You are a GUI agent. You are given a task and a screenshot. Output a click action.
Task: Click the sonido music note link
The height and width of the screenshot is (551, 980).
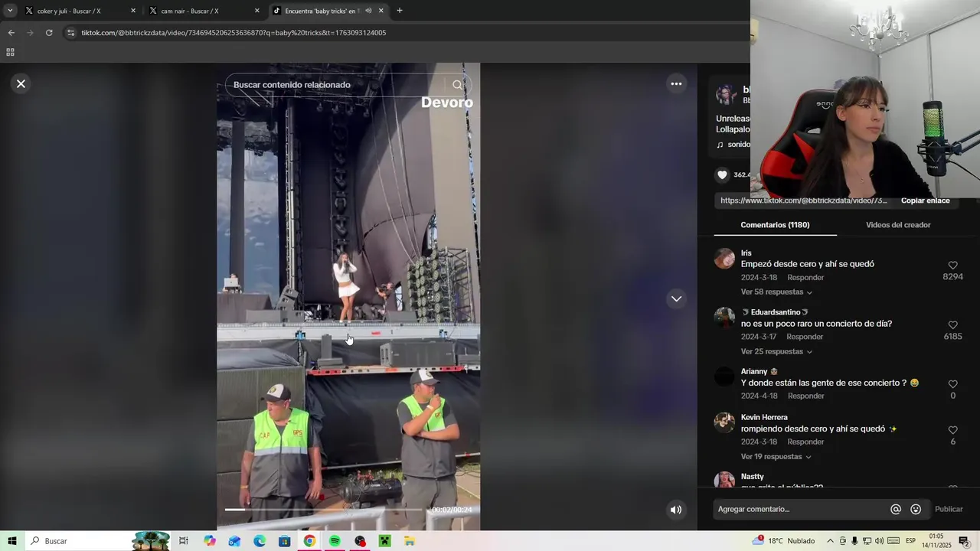pos(733,145)
